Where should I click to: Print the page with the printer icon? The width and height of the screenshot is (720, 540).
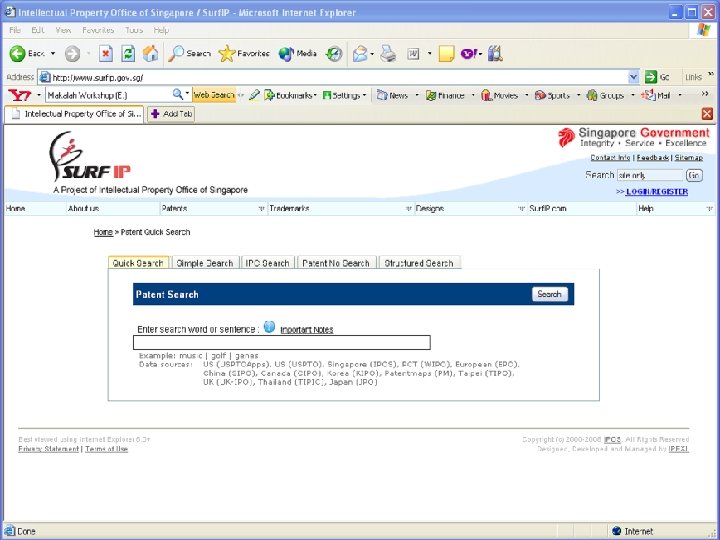(x=388, y=54)
